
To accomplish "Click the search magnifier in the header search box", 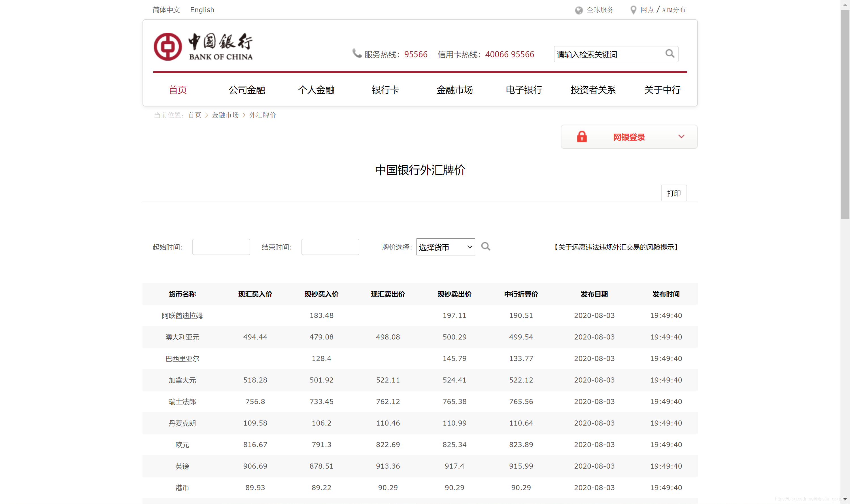I will [x=669, y=54].
